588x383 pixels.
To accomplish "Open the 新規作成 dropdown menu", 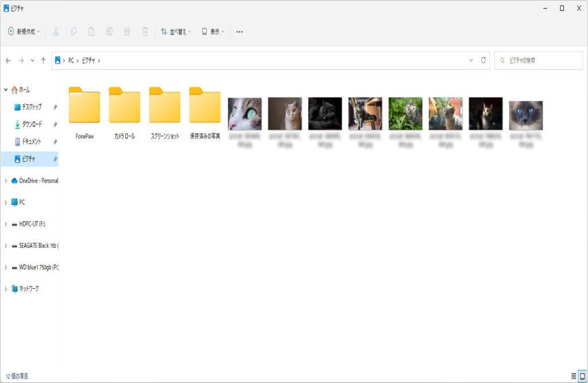I will click(24, 32).
